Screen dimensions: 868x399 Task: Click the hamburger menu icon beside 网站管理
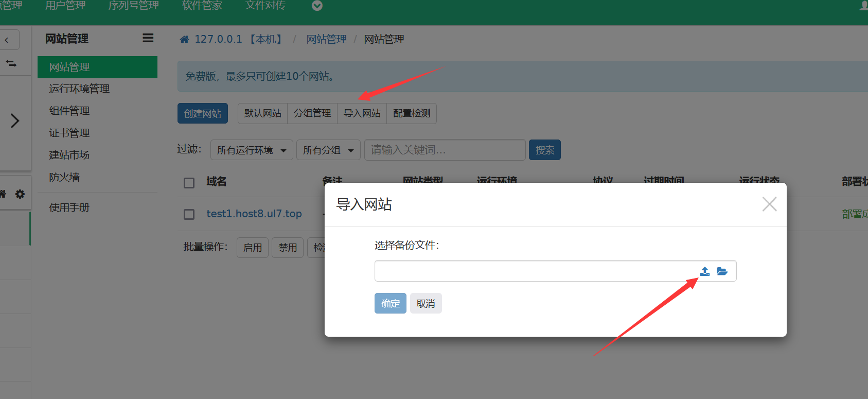tap(148, 38)
